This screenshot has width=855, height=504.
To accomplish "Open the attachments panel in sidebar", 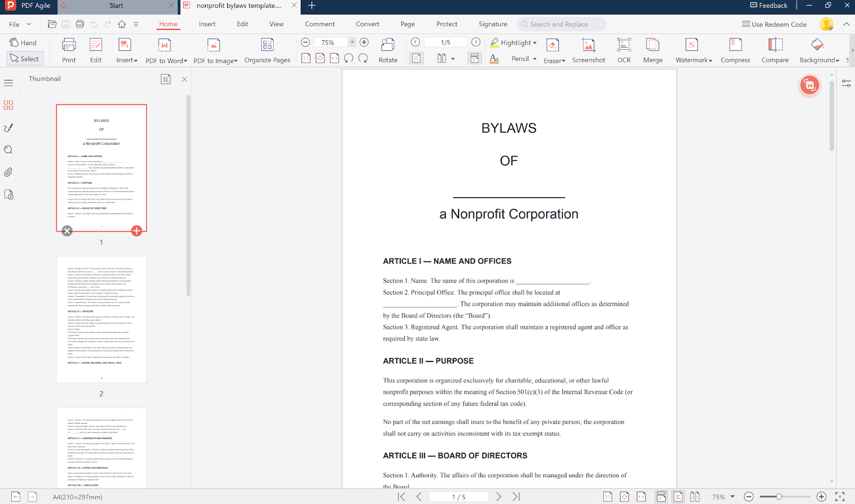I will pos(8,172).
